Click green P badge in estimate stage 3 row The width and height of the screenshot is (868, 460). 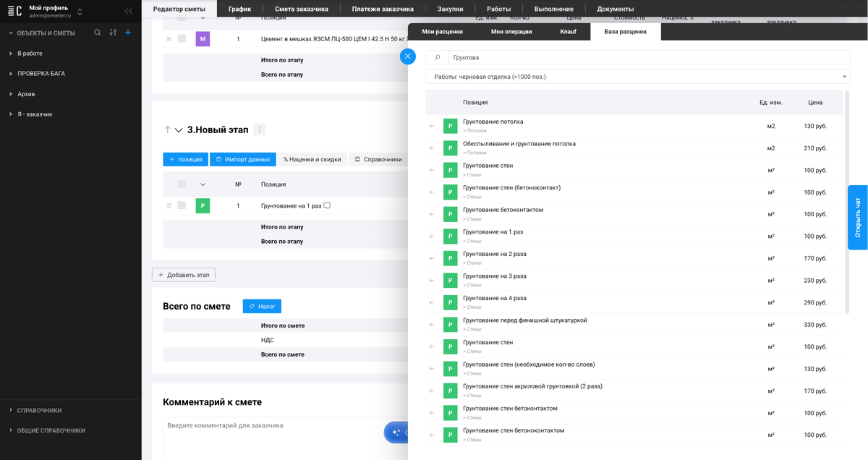click(x=203, y=206)
